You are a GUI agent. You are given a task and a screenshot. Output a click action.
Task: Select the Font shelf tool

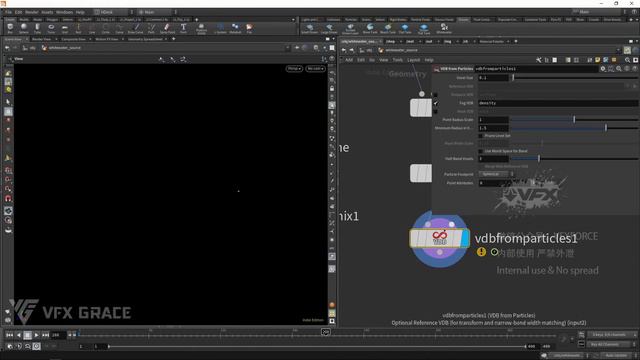pos(183,28)
